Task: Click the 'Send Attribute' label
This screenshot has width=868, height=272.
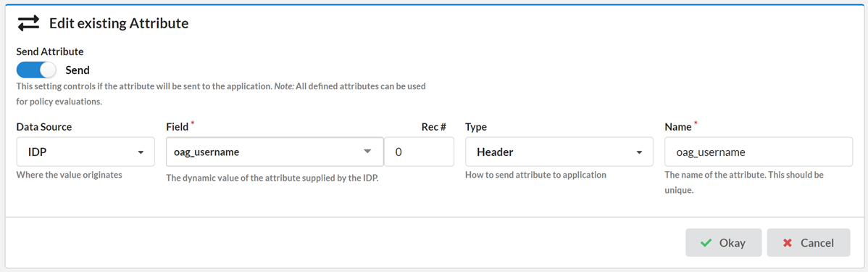Action: coord(50,51)
